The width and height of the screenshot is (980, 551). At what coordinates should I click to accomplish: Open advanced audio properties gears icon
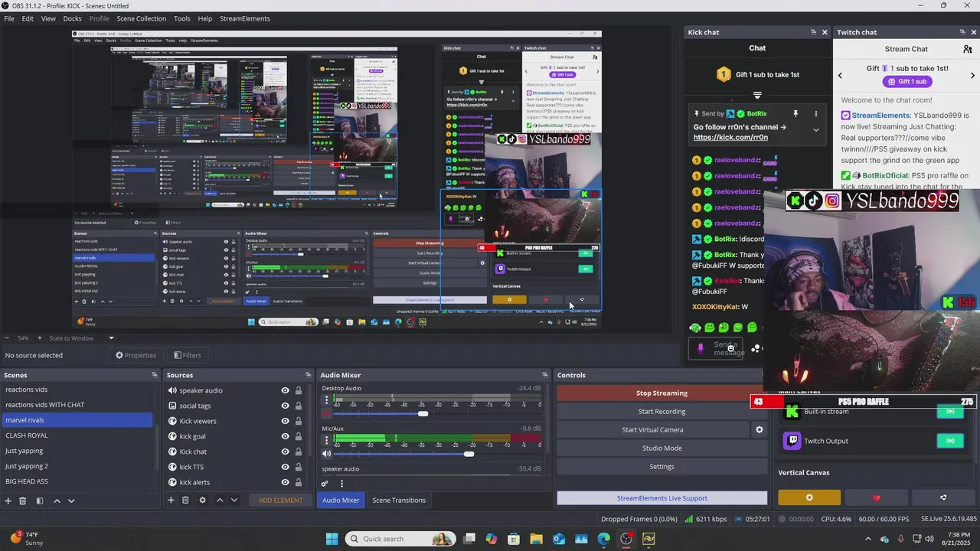pos(325,483)
